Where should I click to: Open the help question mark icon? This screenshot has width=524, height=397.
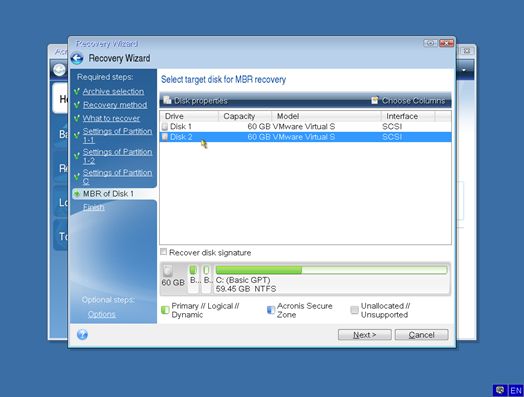(82, 335)
